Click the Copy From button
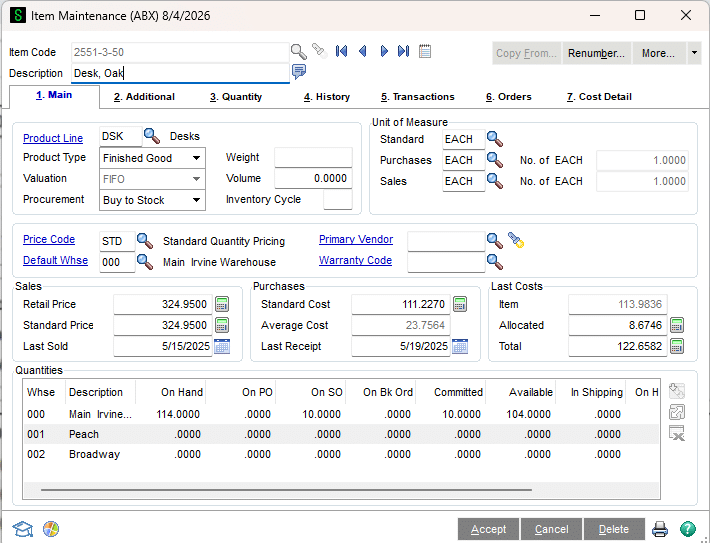The image size is (710, 543). [x=527, y=53]
